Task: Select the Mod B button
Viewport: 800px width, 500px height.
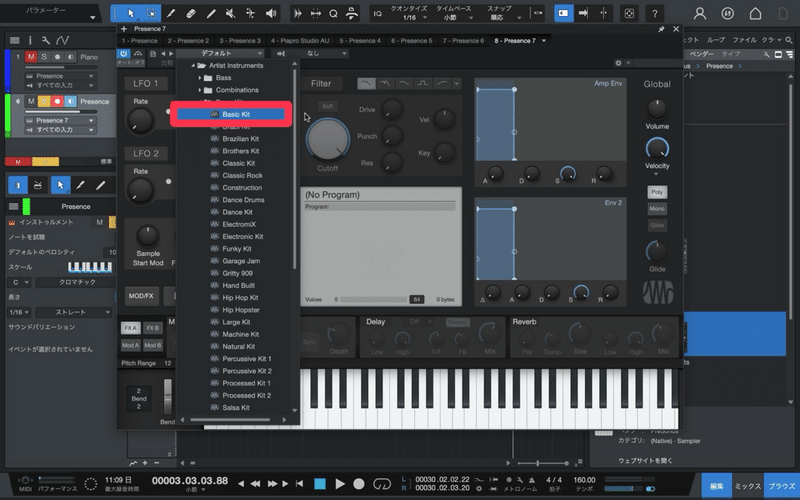Action: pos(152,345)
